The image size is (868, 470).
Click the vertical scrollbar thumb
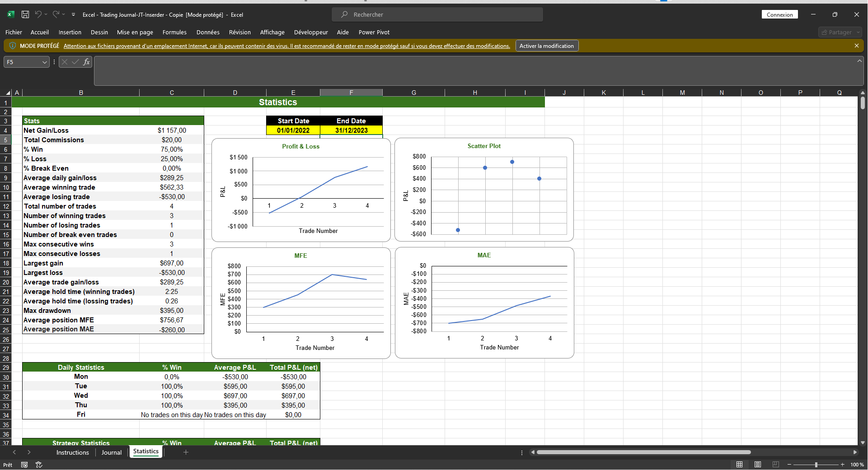coord(863,103)
